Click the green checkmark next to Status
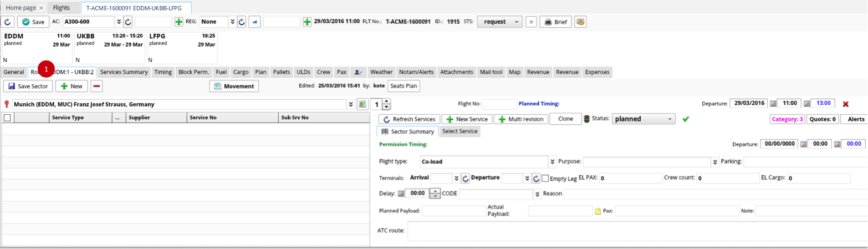Screen dimensions: 868x249 (686, 119)
